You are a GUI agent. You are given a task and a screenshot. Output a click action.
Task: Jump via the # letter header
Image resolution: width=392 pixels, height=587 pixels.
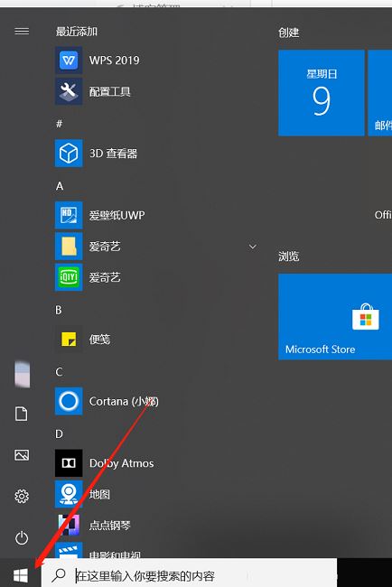coord(59,124)
